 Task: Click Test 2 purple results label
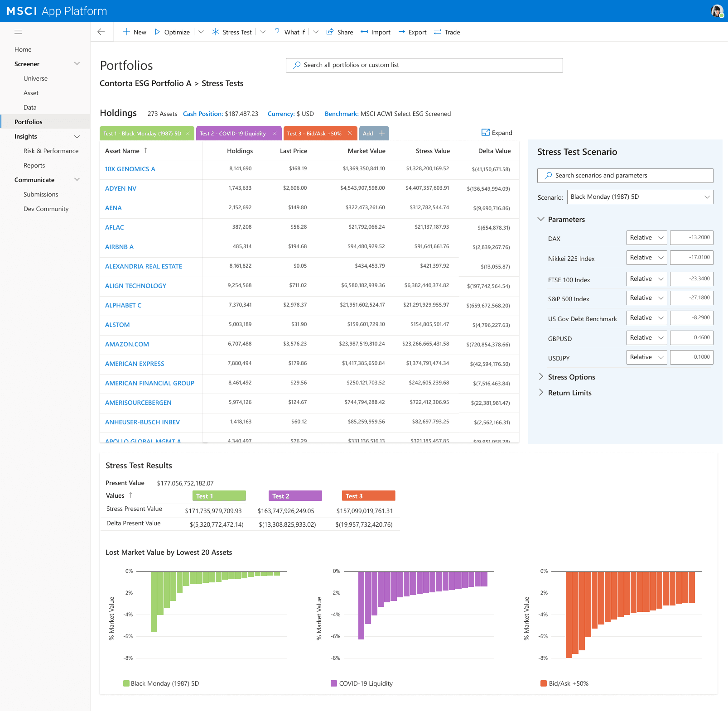295,496
